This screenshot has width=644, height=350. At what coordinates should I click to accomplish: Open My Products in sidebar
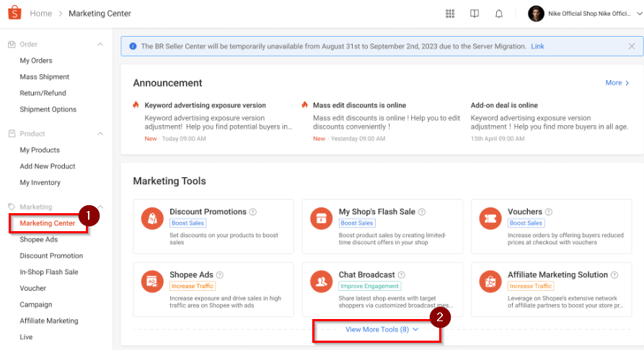pos(40,151)
